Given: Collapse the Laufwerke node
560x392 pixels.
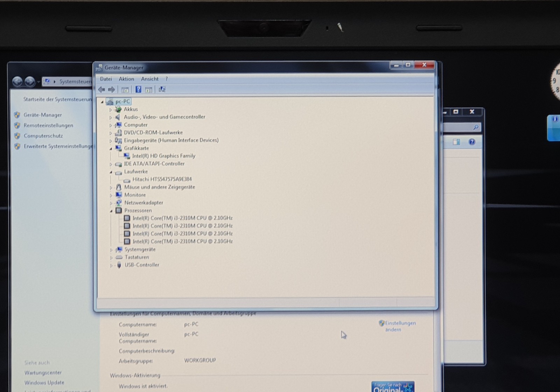Looking at the screenshot, I should coord(111,172).
